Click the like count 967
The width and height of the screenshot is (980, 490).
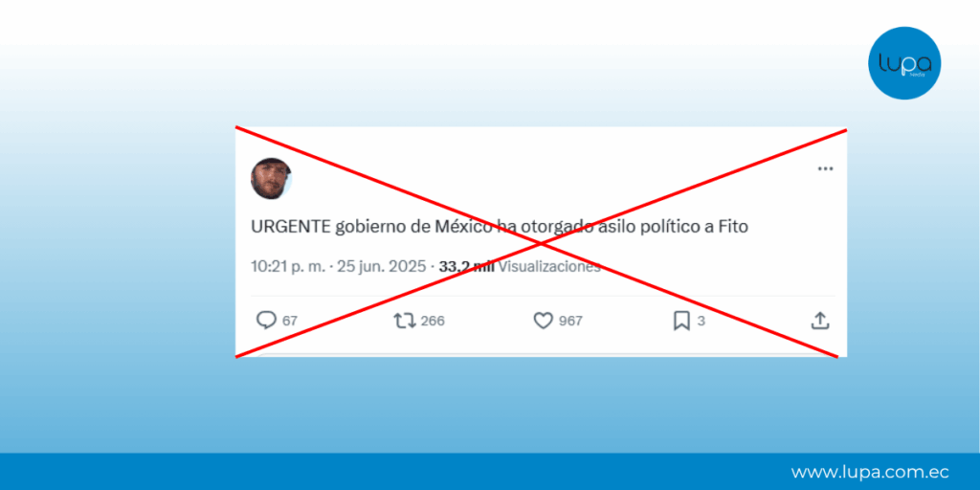point(570,322)
